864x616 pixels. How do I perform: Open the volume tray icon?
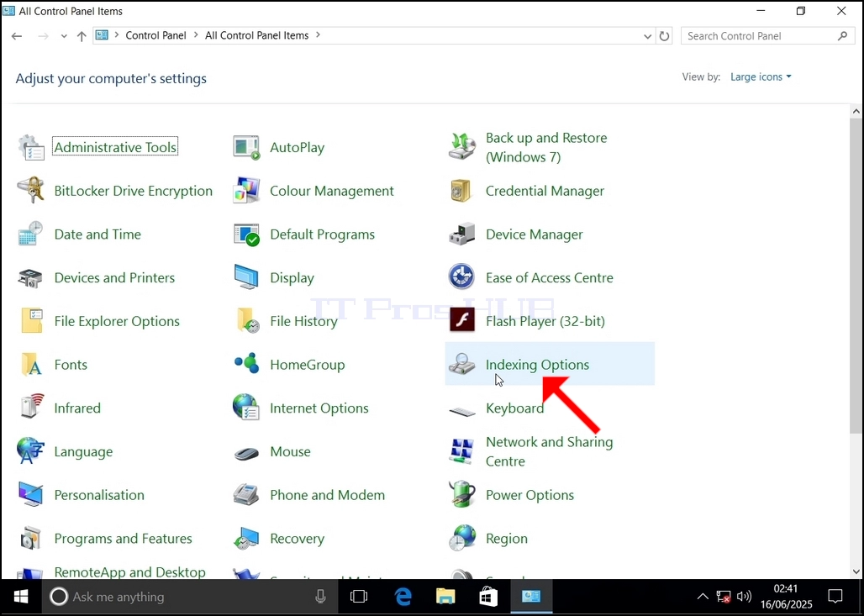click(744, 596)
